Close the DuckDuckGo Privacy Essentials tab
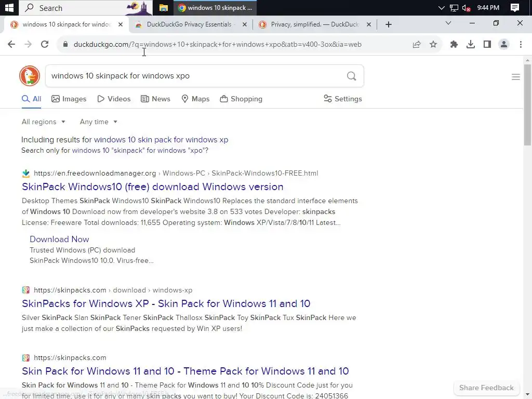532x399 pixels. point(245,24)
